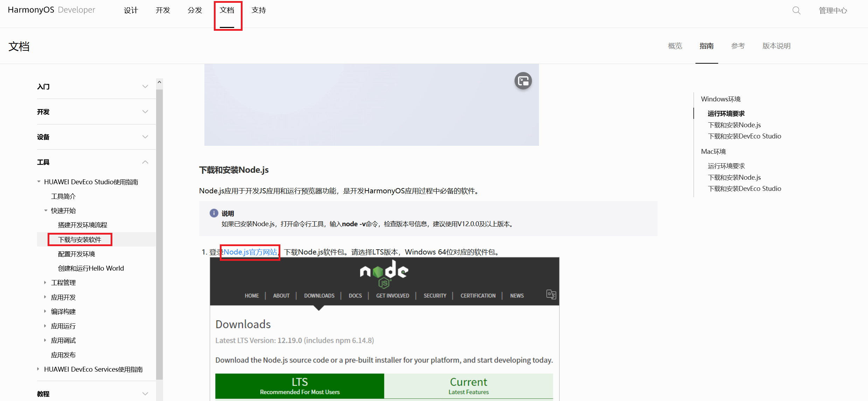Switch to the 参考 tab

pyautogui.click(x=738, y=46)
